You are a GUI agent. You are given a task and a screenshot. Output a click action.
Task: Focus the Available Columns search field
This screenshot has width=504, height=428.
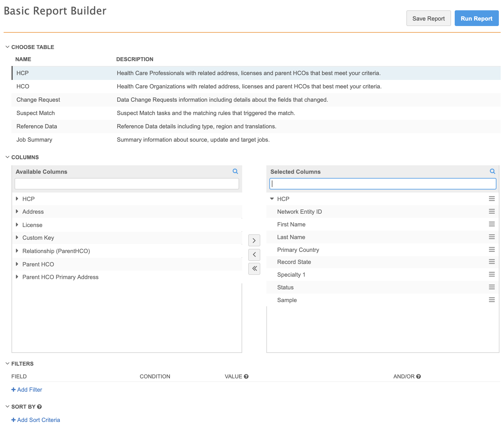tap(127, 184)
